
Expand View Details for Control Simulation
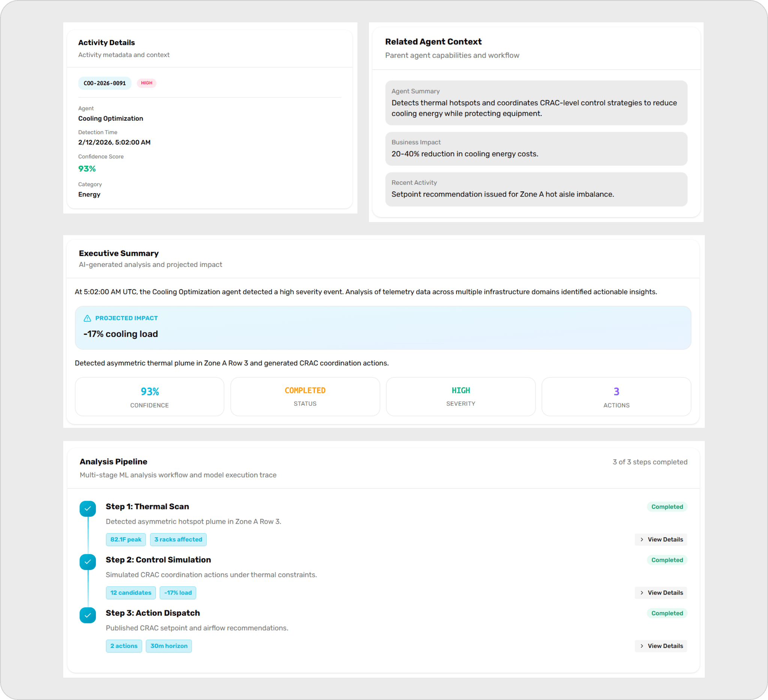pos(661,593)
